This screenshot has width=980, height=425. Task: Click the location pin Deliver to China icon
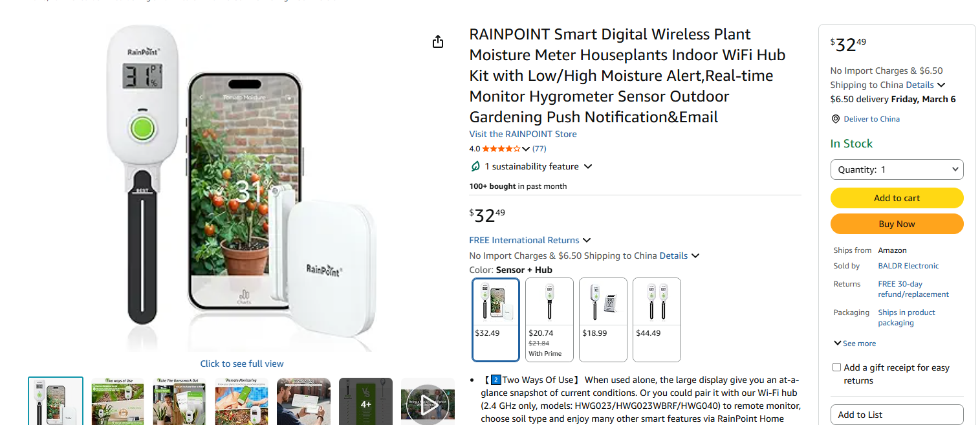835,119
